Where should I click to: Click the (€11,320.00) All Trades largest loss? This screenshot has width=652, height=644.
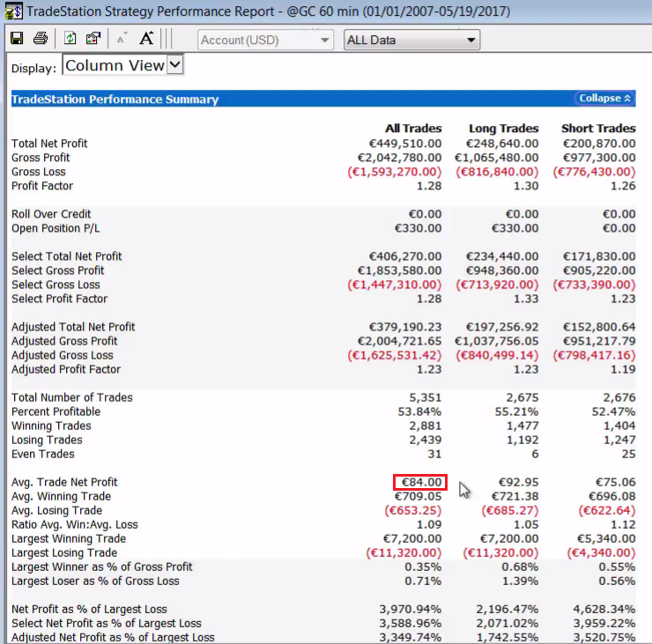point(404,553)
